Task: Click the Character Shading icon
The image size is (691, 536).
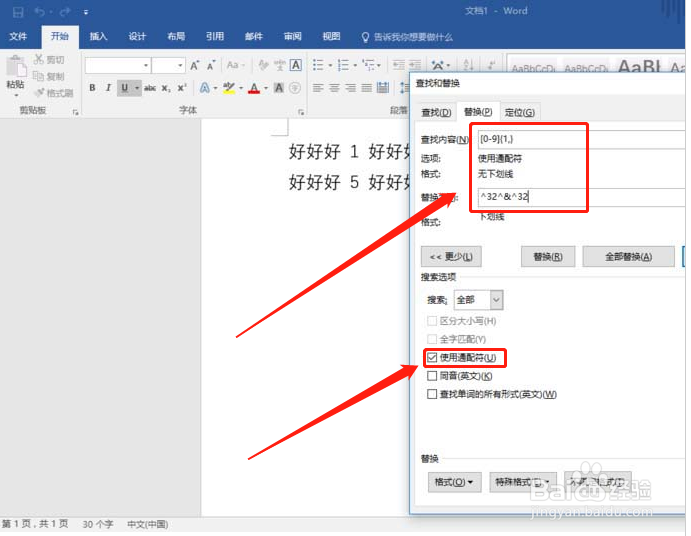Action: pyautogui.click(x=279, y=88)
